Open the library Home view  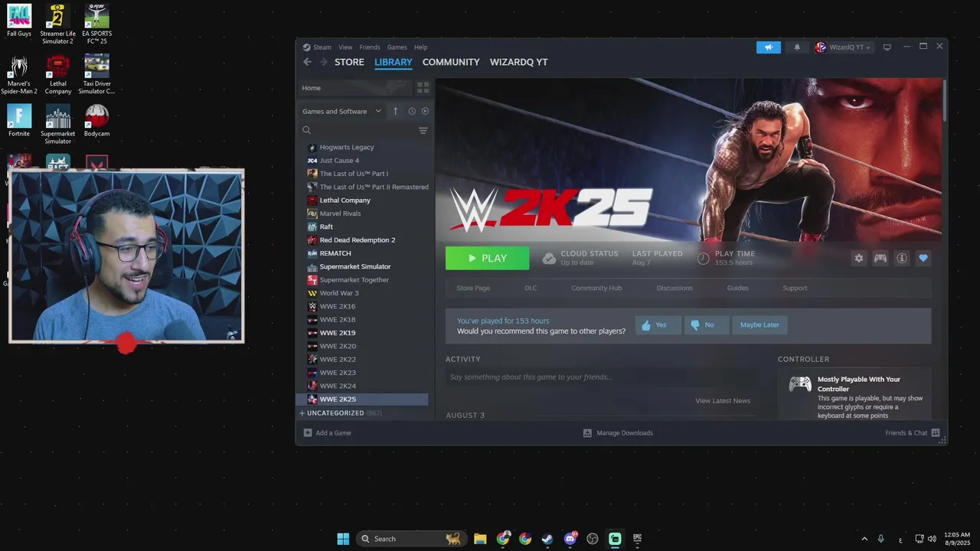click(354, 88)
